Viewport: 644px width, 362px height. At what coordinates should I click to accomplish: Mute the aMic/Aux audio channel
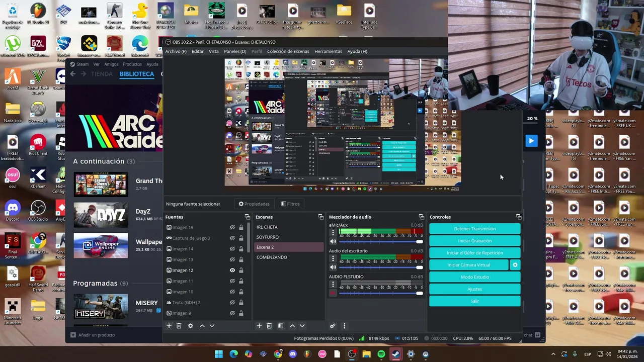(333, 242)
